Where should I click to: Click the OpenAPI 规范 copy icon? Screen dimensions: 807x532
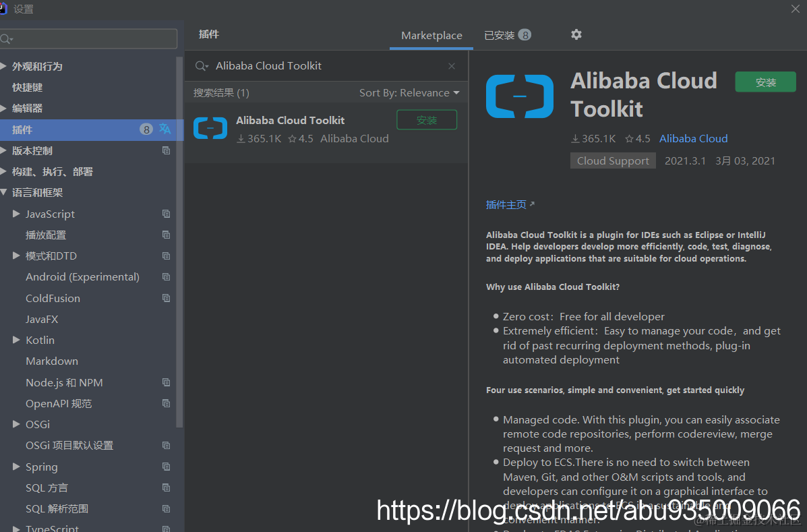[166, 403]
